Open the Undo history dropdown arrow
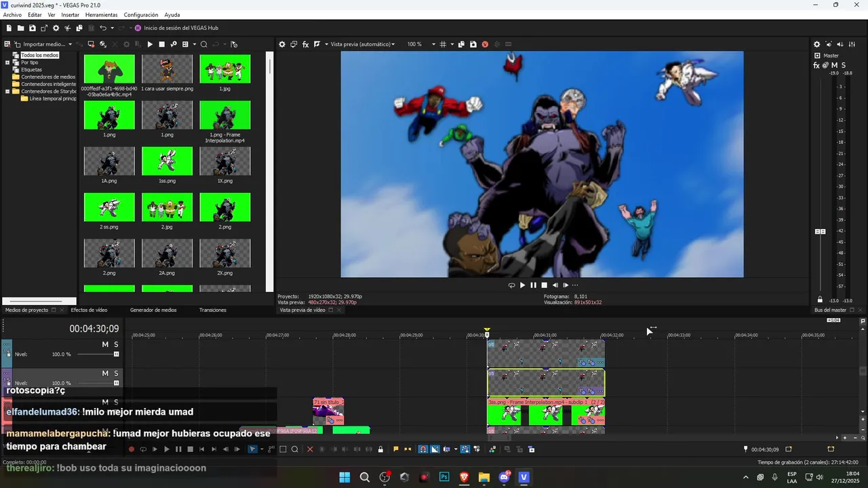Viewport: 868px width, 488px height. pos(112,28)
